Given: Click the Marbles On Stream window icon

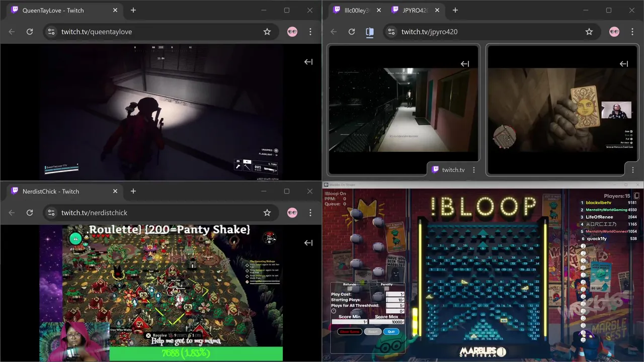Looking at the screenshot, I should 326,185.
